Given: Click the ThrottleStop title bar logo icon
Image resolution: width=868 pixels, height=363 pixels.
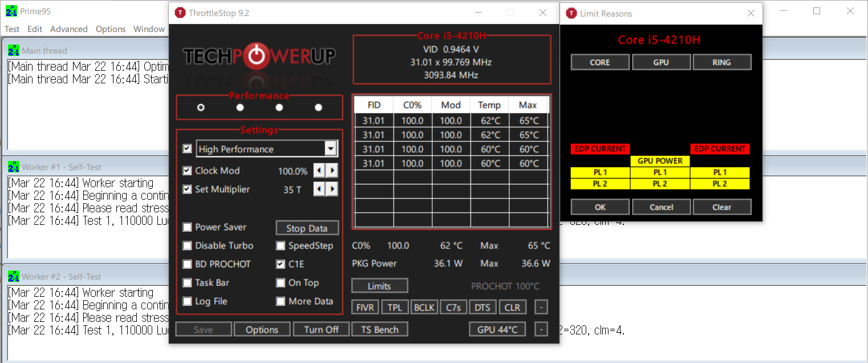Looking at the screenshot, I should 180,13.
